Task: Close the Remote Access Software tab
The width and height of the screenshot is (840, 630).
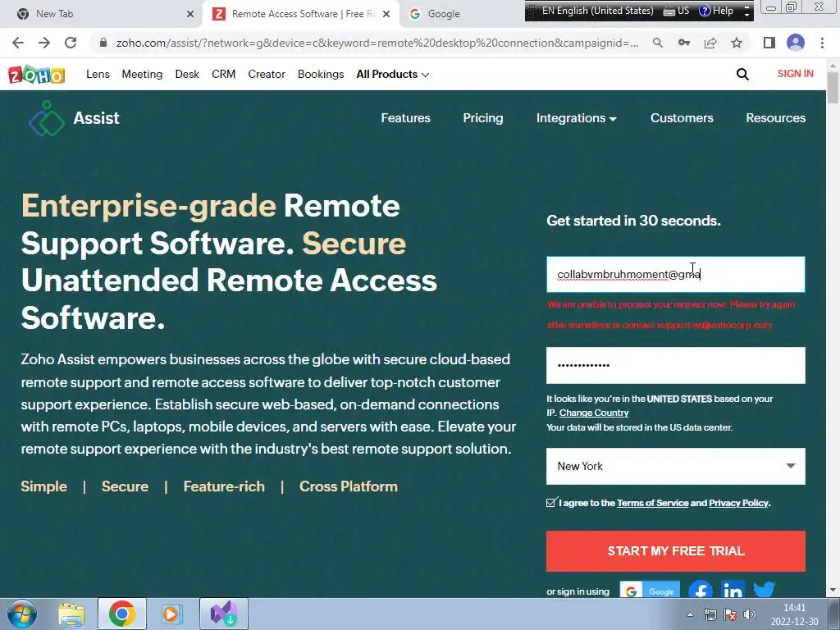Action: click(386, 14)
